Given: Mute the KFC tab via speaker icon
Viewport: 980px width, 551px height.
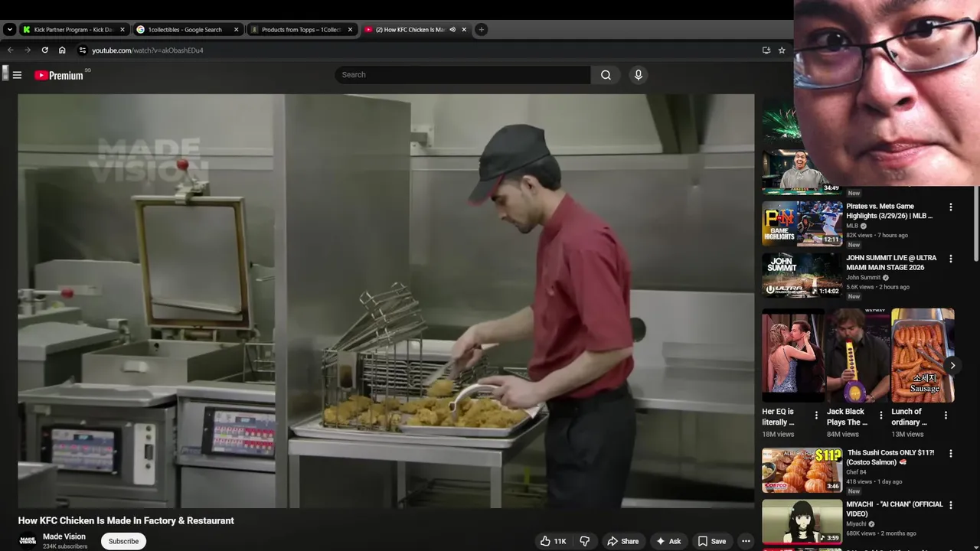Looking at the screenshot, I should 452,30.
